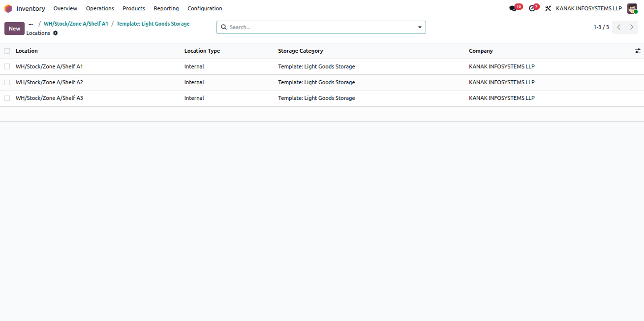This screenshot has height=321, width=644.
Task: Toggle the select-all header checkbox
Action: 7,51
